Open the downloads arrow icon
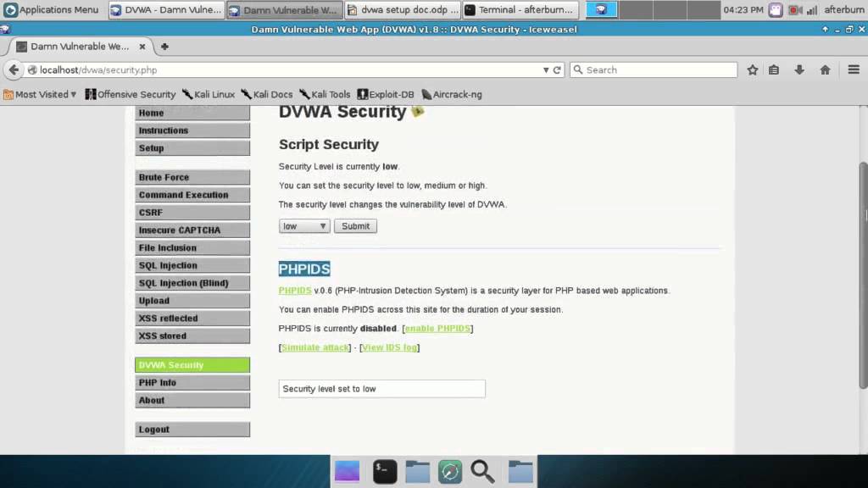The image size is (868, 488). 799,69
